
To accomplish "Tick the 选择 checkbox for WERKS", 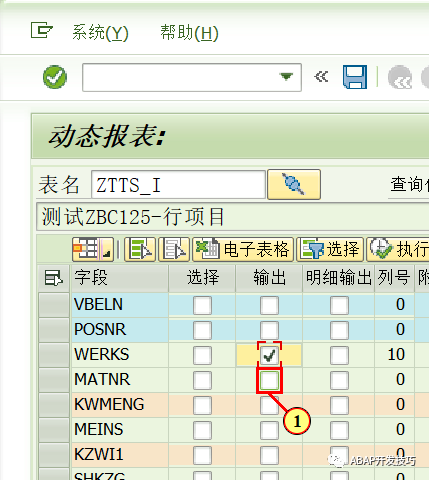I will 202,355.
